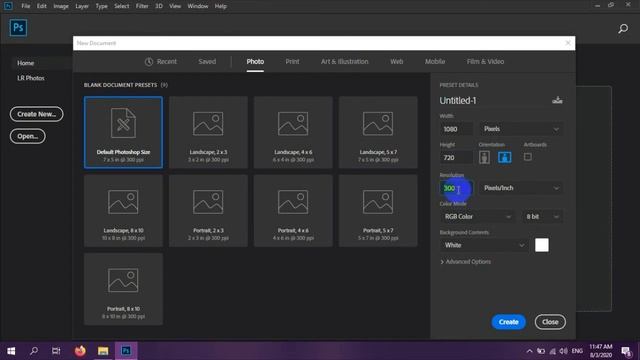Select the Portrait, 4 x 6 preset
Viewport: 640px width, 360px height.
tap(293, 211)
